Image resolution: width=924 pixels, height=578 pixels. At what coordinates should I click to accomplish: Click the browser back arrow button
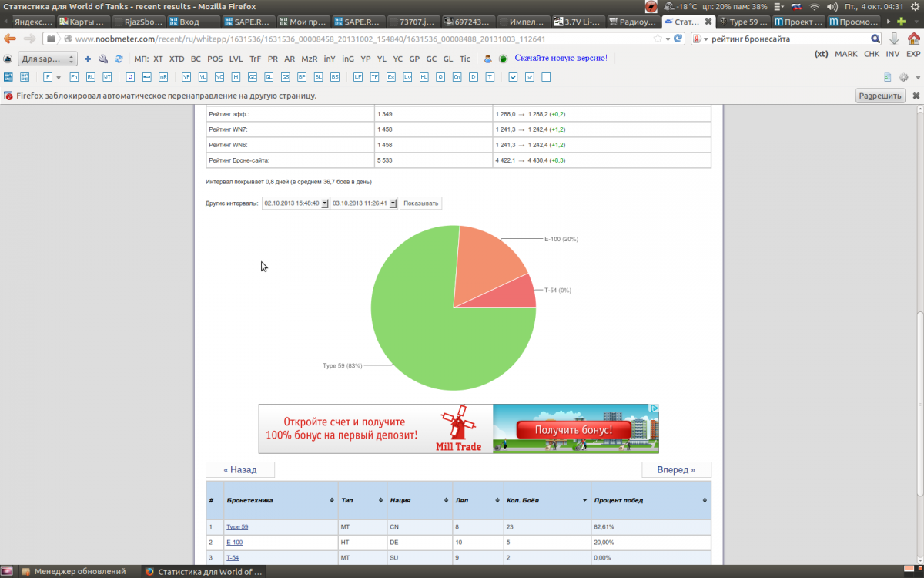[x=10, y=39]
